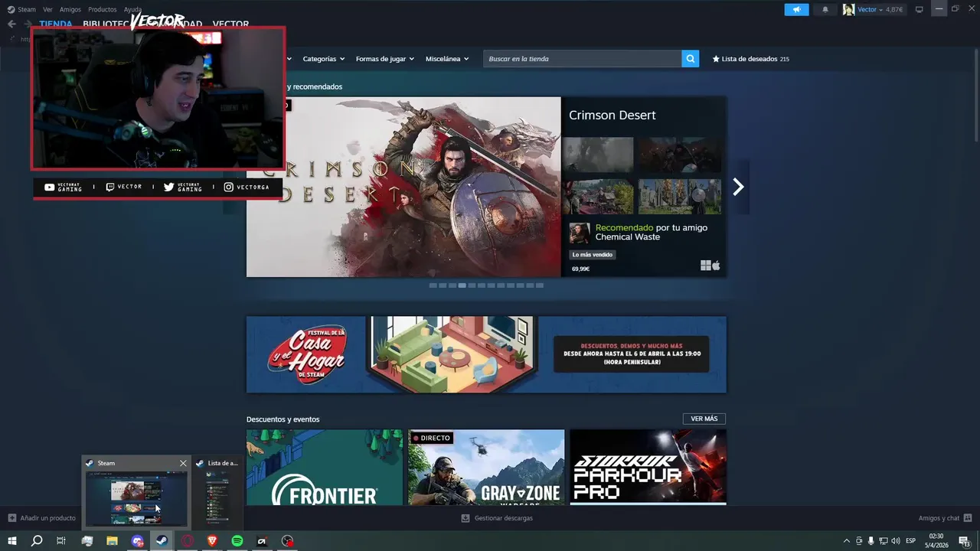Click the 4,87€ wallet balance
The image size is (980, 551).
pos(894,9)
